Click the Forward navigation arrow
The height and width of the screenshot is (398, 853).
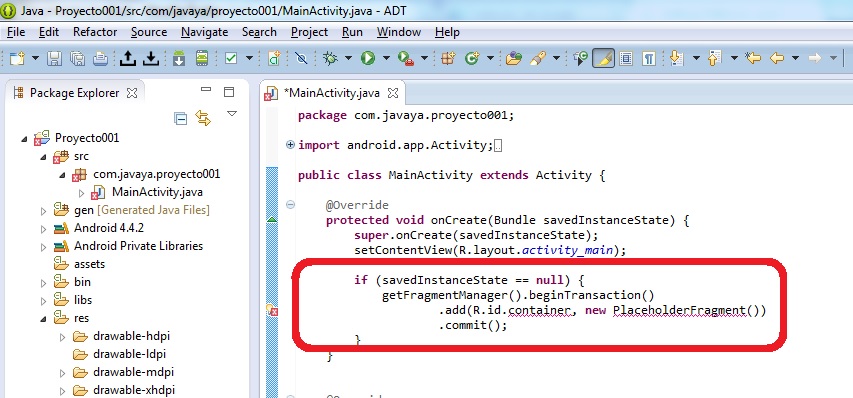(x=814, y=58)
